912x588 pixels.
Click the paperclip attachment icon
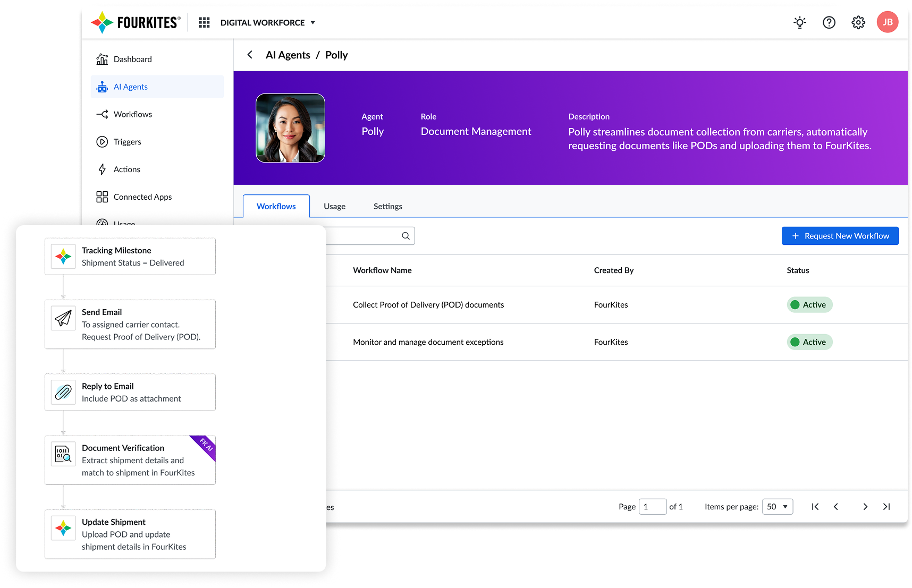pos(63,393)
